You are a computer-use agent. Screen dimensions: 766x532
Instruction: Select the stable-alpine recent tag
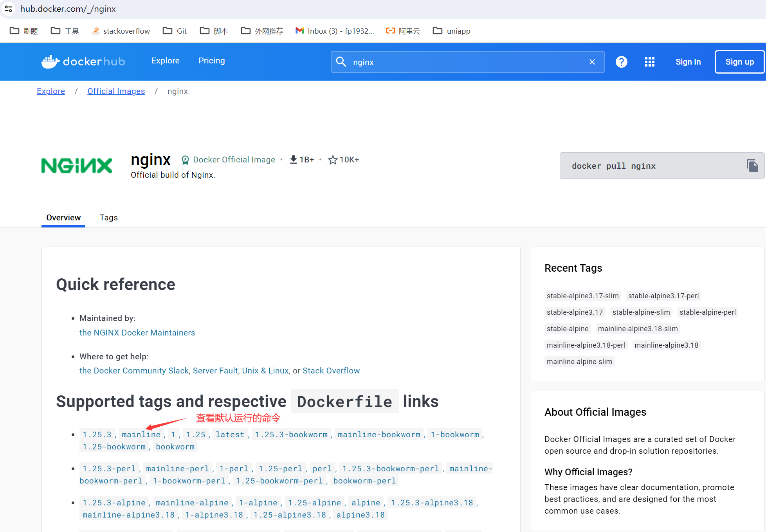pos(568,329)
